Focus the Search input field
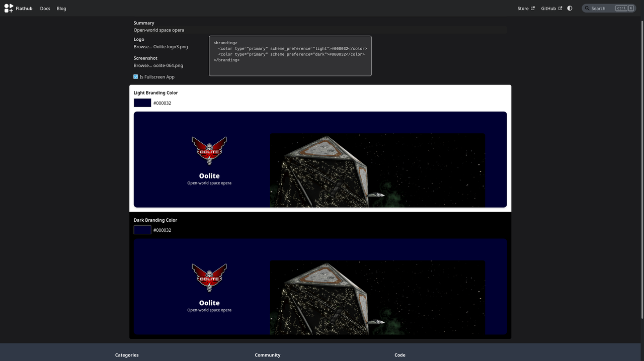 (609, 9)
